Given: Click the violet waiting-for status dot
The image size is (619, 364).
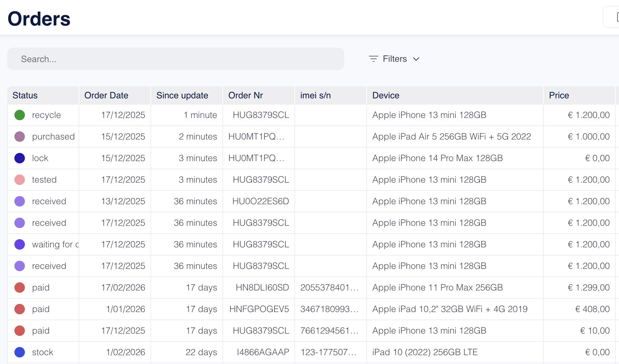Looking at the screenshot, I should (20, 244).
